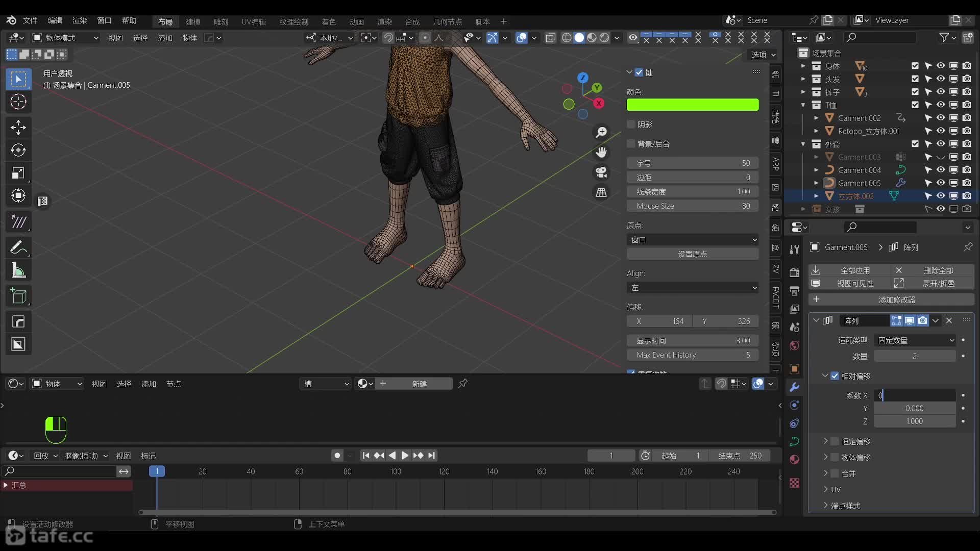
Task: Click the 线条宽度 line width slider
Action: (693, 192)
